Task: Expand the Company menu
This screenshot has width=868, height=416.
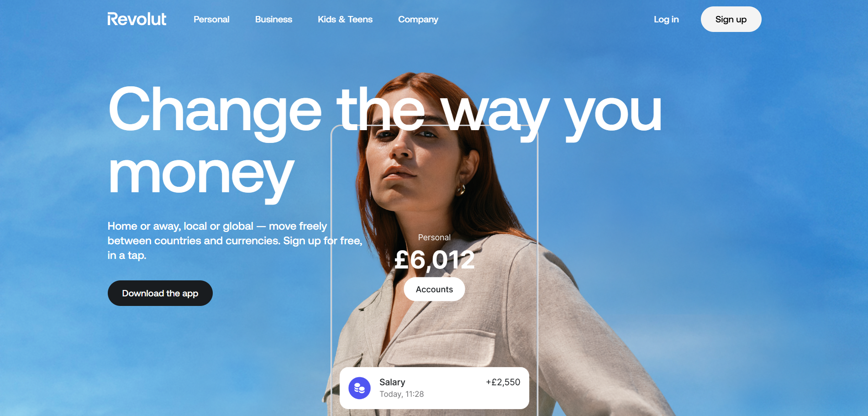Action: [418, 19]
